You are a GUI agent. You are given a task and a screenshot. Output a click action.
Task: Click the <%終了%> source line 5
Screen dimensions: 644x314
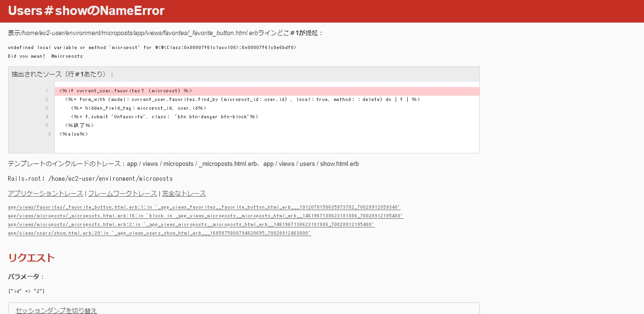point(79,126)
